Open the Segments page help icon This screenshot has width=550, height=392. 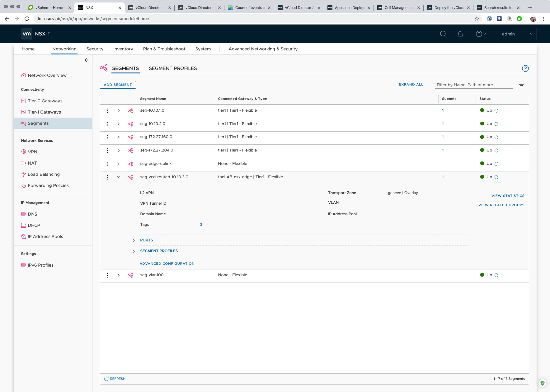525,68
